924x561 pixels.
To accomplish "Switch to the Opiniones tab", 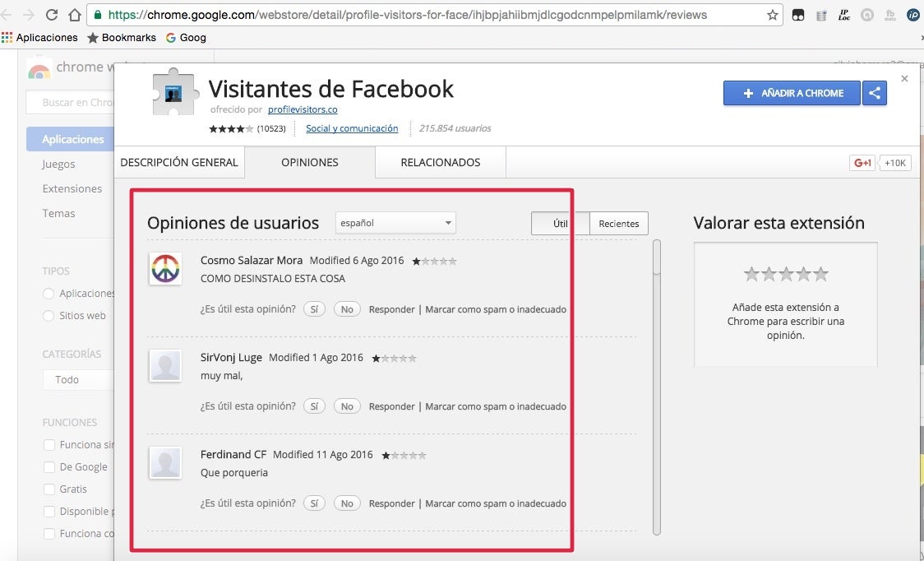I will coord(310,162).
